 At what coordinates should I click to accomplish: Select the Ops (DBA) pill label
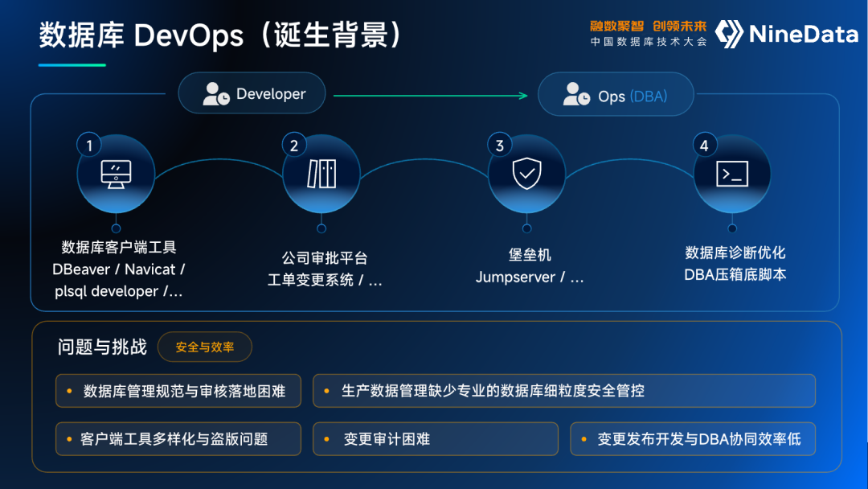click(616, 94)
